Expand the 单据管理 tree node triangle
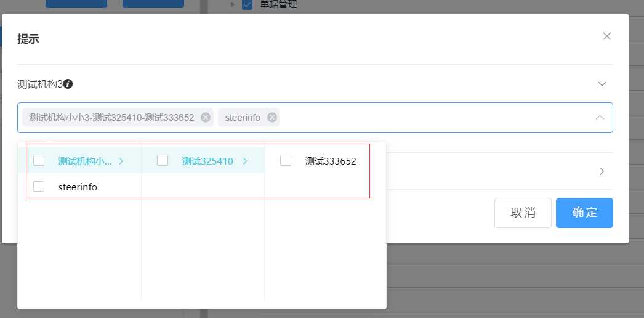644x318 pixels. (233, 4)
